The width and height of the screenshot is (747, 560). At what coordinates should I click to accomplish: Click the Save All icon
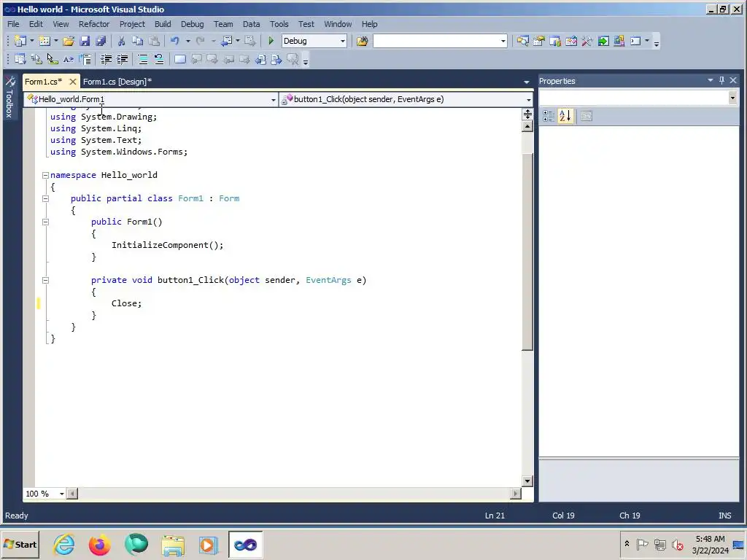tap(101, 41)
